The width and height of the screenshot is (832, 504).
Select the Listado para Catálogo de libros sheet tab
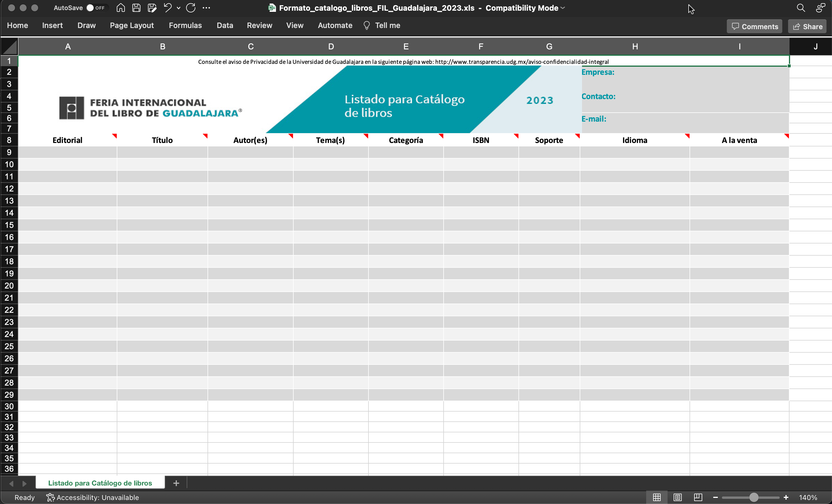click(x=100, y=483)
